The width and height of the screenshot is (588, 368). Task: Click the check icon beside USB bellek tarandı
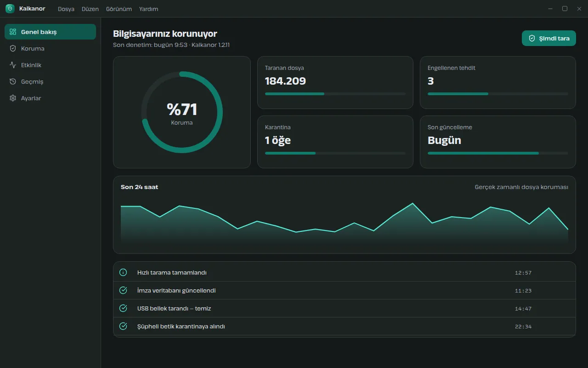pyautogui.click(x=123, y=308)
